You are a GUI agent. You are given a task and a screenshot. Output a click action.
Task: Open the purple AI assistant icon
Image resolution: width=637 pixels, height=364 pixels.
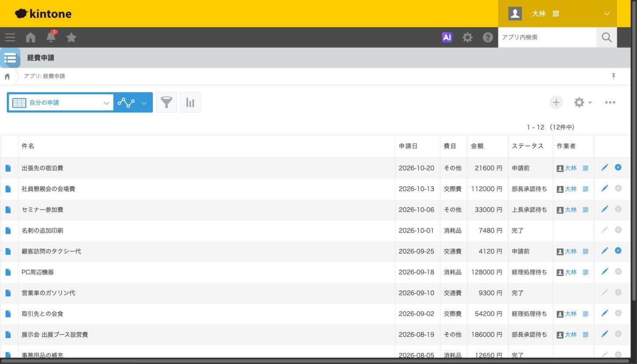coord(447,38)
